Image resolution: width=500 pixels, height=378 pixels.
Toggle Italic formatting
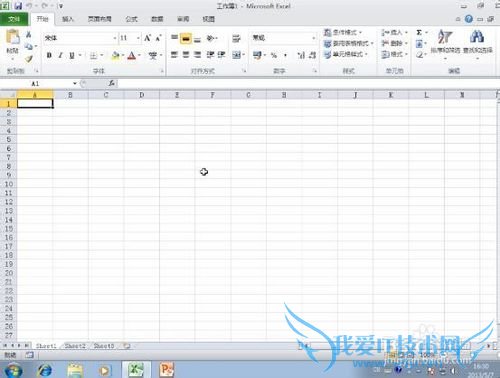click(60, 55)
